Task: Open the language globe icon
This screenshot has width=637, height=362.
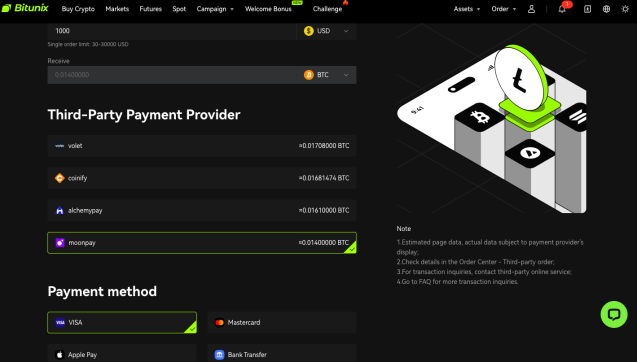Action: (x=606, y=9)
